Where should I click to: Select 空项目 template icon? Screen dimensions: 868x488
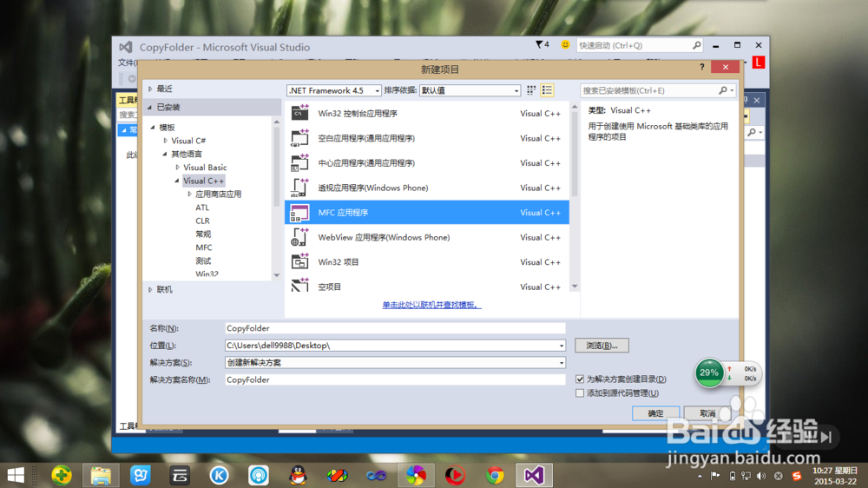pyautogui.click(x=299, y=286)
